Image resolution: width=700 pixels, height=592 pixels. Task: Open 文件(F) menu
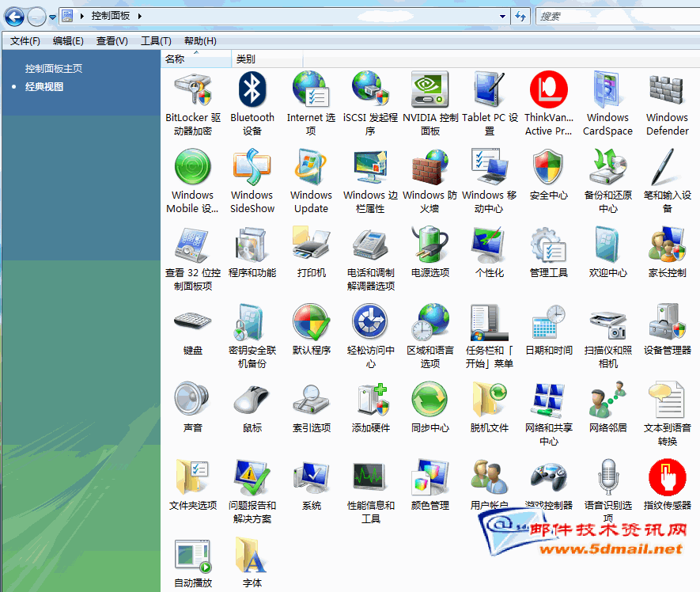coord(25,41)
